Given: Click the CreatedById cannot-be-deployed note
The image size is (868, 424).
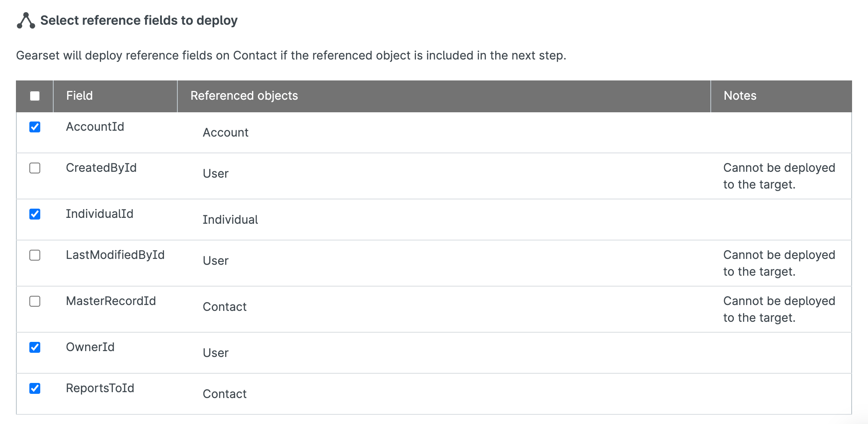Looking at the screenshot, I should pos(779,176).
